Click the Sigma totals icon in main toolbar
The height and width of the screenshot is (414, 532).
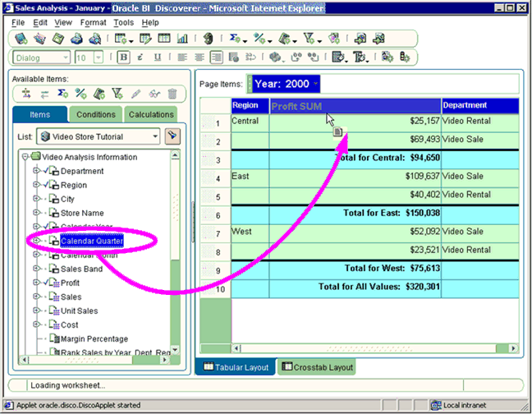(235, 39)
